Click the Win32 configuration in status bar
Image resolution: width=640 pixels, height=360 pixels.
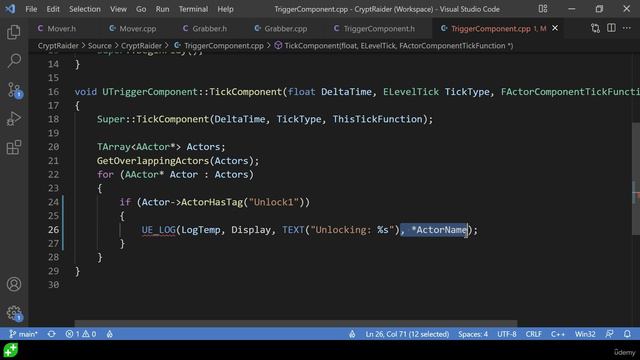pos(585,334)
